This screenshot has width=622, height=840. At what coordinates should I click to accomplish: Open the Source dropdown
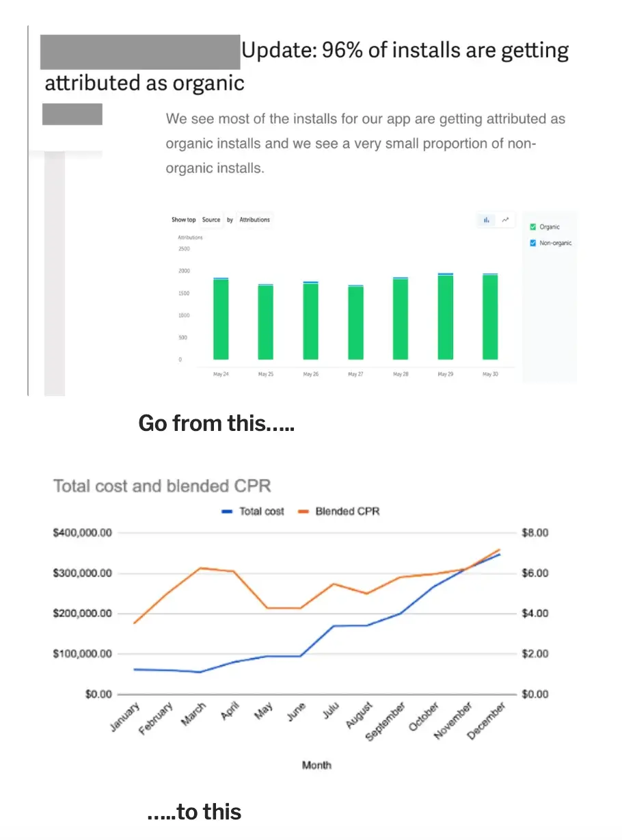click(211, 220)
